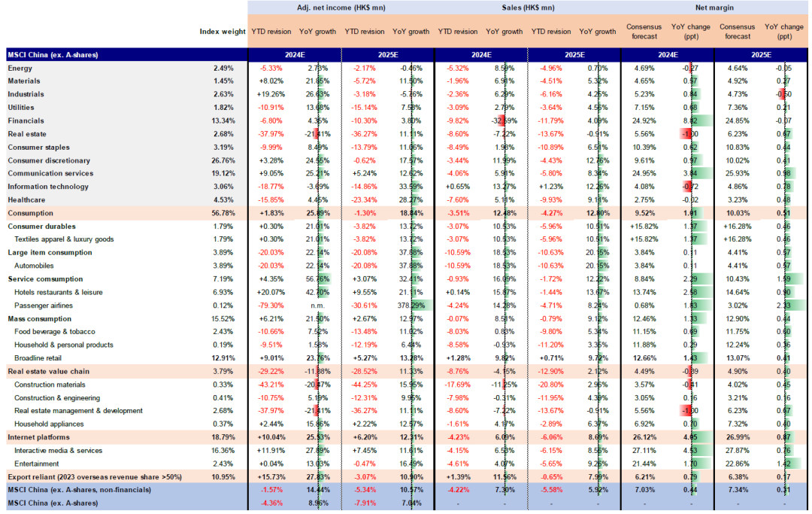812x514 pixels.
Task: Select the "Communication services" row label
Action: (50, 173)
